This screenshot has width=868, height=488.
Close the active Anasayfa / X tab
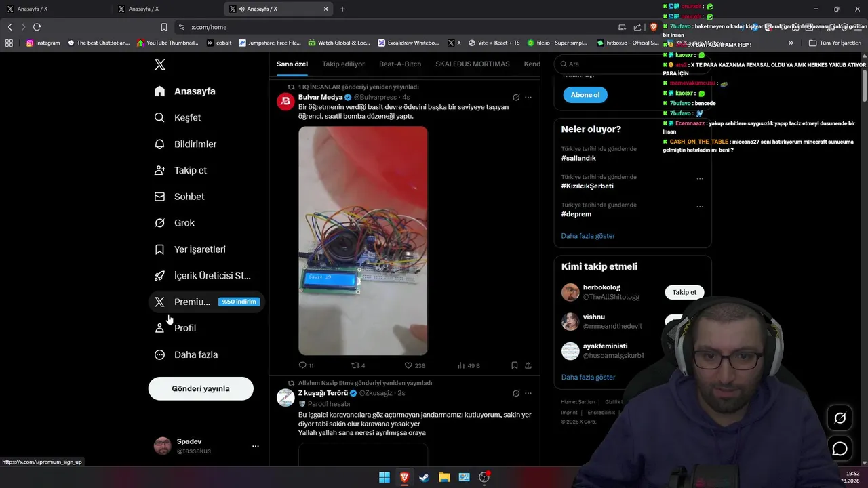[326, 9]
